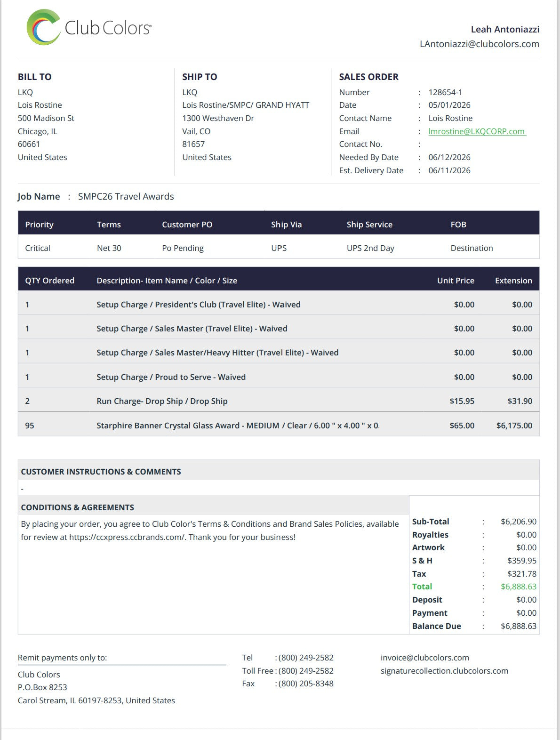The width and height of the screenshot is (560, 740).
Task: Click the Tax amount $321.78
Action: click(522, 574)
